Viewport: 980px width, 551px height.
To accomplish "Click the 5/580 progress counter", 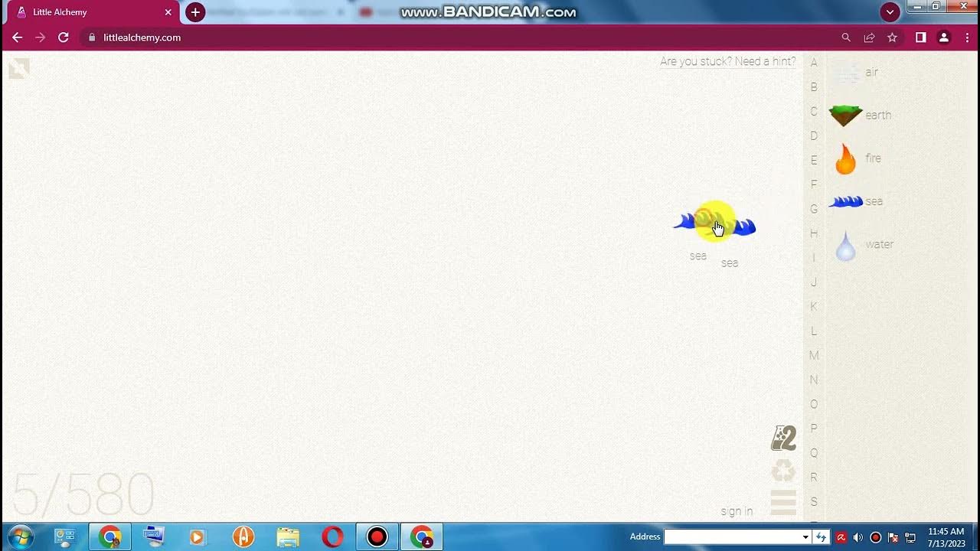I will (83, 494).
